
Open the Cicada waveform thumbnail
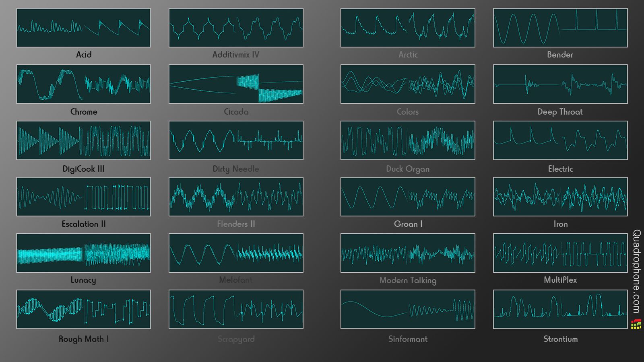click(236, 84)
